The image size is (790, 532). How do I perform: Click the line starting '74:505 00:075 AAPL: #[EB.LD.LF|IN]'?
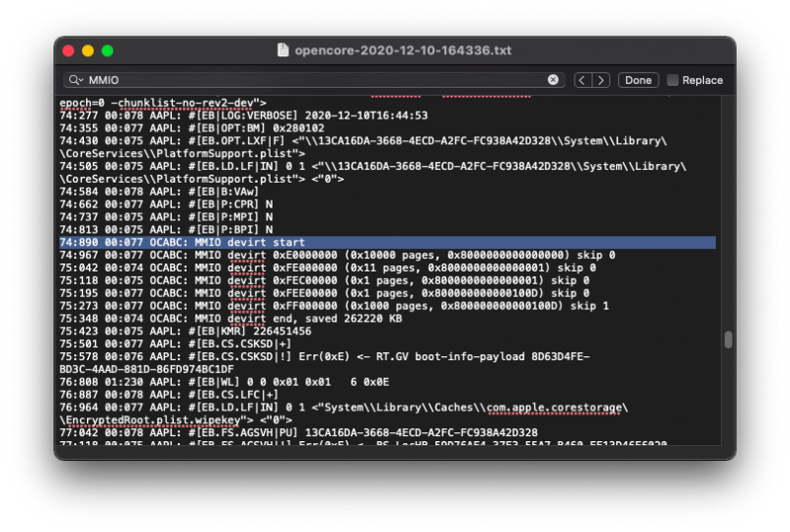[372, 166]
